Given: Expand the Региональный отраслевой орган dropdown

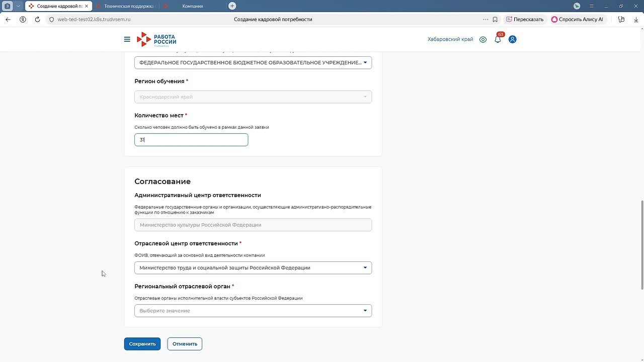Looking at the screenshot, I should pyautogui.click(x=253, y=311).
